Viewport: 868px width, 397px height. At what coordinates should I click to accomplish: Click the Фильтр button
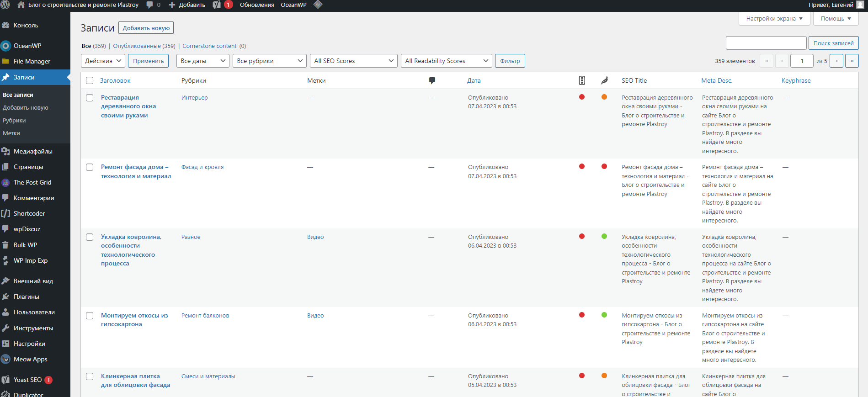510,61
